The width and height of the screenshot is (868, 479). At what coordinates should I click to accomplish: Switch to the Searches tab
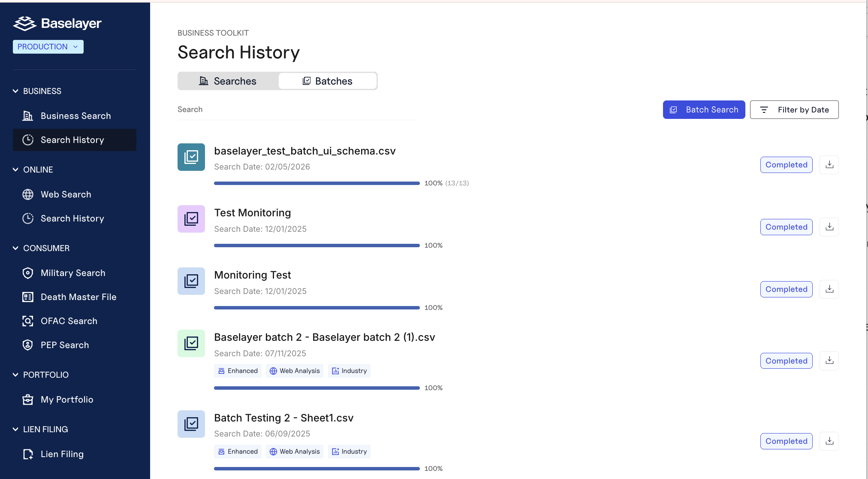[x=228, y=81]
